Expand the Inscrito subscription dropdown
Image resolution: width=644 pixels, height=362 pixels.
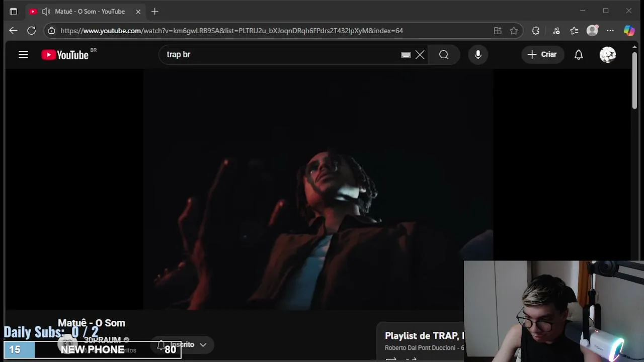pyautogui.click(x=183, y=344)
